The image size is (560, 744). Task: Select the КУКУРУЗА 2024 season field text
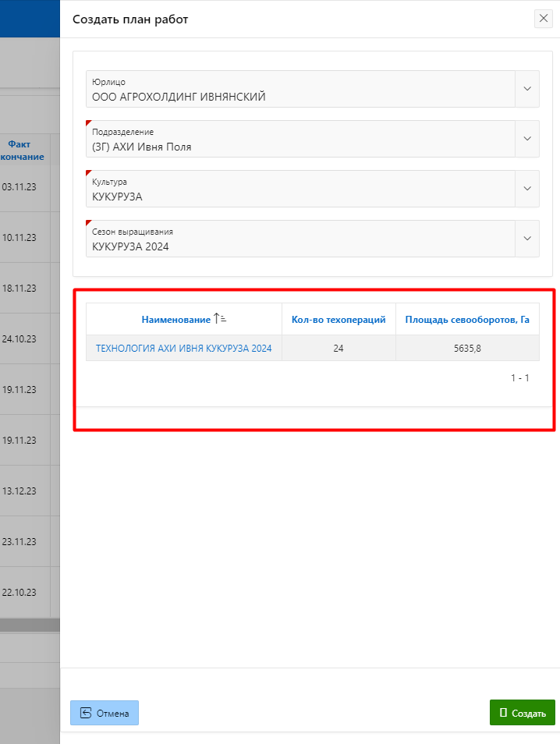click(x=130, y=246)
